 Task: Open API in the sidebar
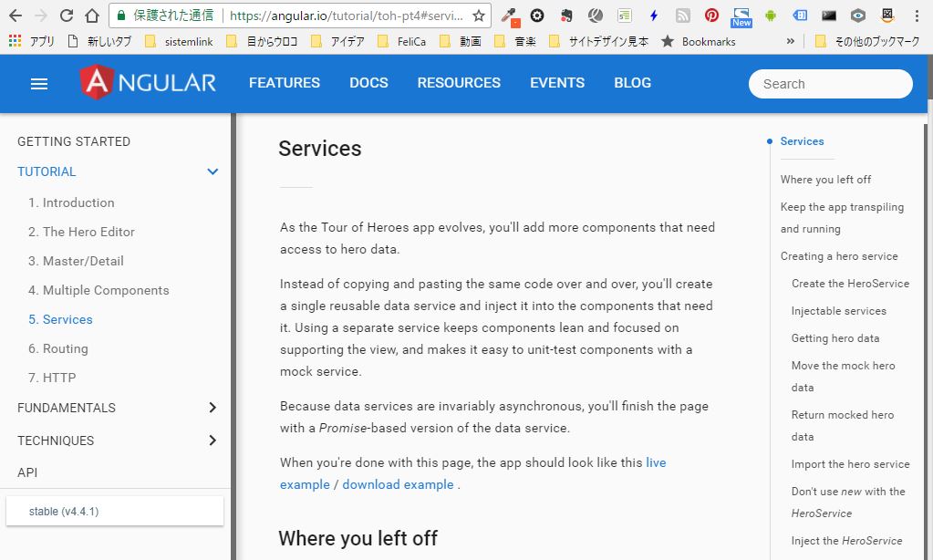[27, 472]
